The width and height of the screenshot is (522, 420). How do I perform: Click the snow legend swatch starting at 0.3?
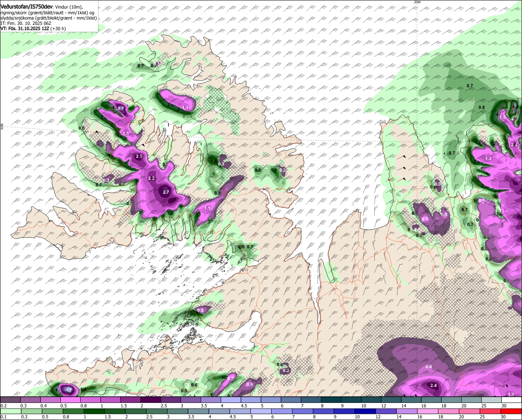(x=30, y=400)
